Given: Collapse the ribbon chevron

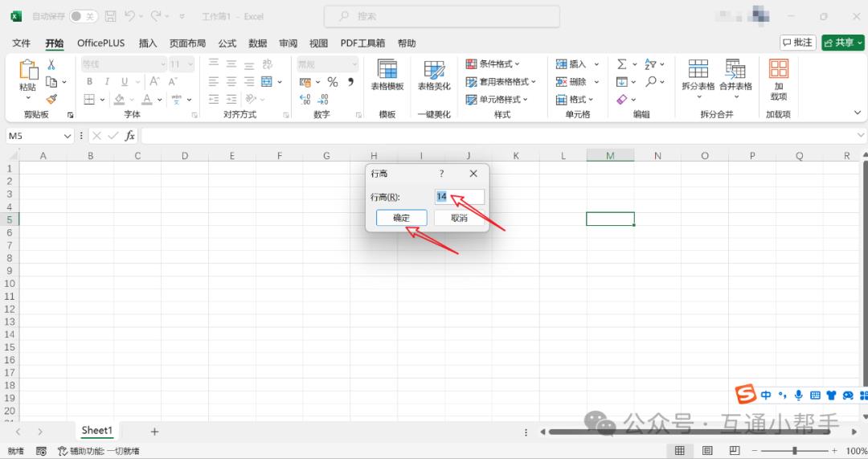Looking at the screenshot, I should click(x=857, y=113).
